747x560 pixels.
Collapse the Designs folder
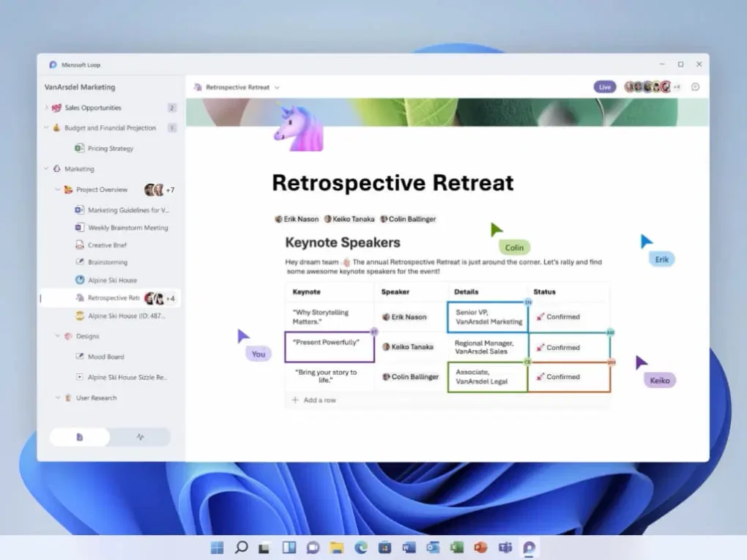coord(58,337)
